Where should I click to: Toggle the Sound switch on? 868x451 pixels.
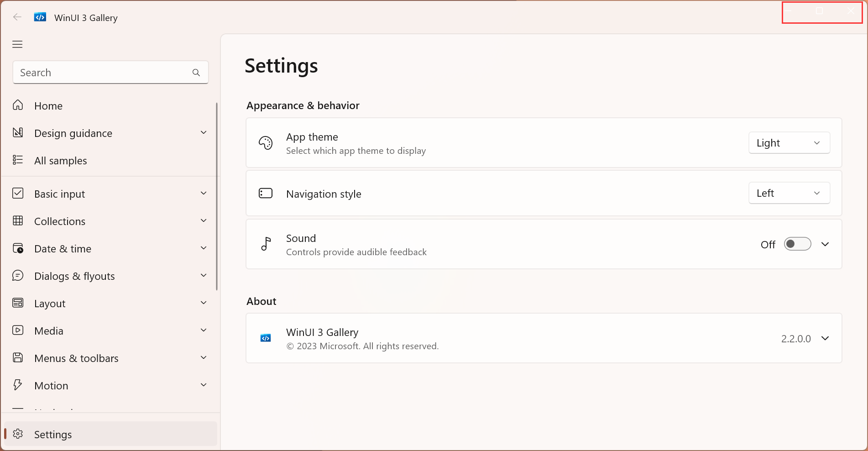(797, 244)
